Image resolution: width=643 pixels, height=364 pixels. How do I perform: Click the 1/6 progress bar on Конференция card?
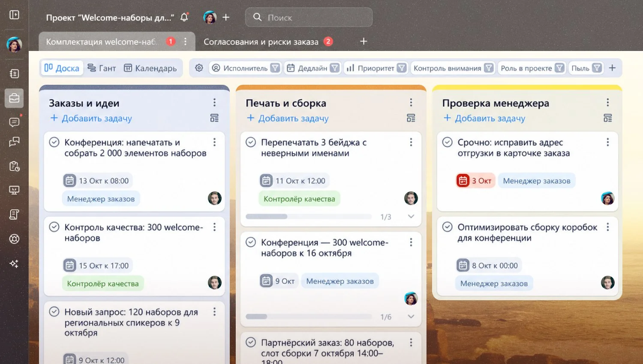[x=309, y=317]
